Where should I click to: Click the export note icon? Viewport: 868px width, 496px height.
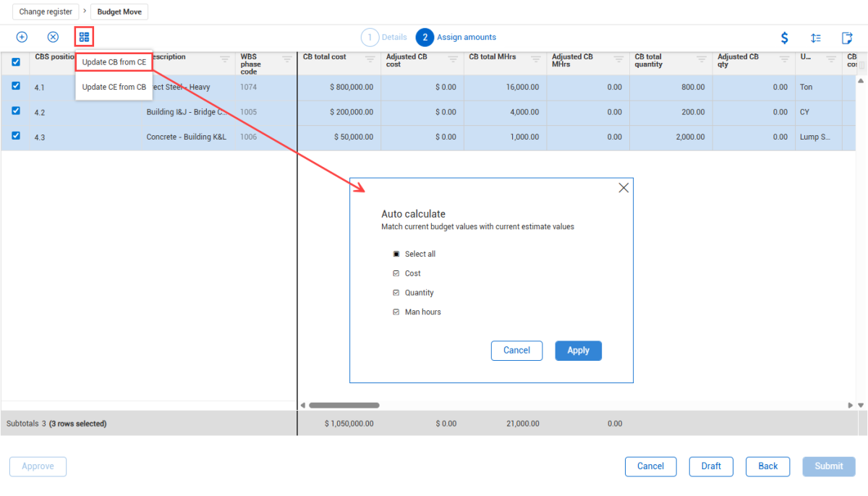coord(846,38)
